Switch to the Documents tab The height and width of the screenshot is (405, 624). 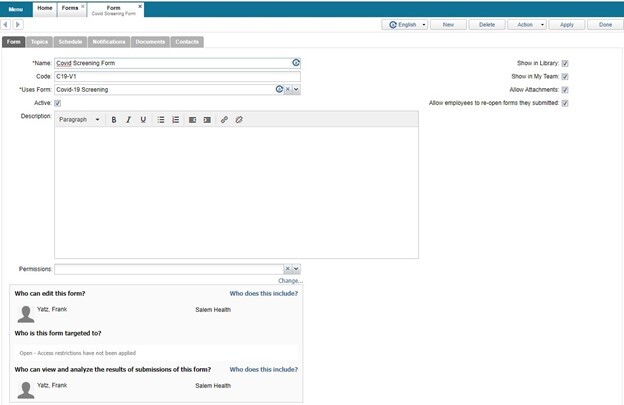[150, 42]
